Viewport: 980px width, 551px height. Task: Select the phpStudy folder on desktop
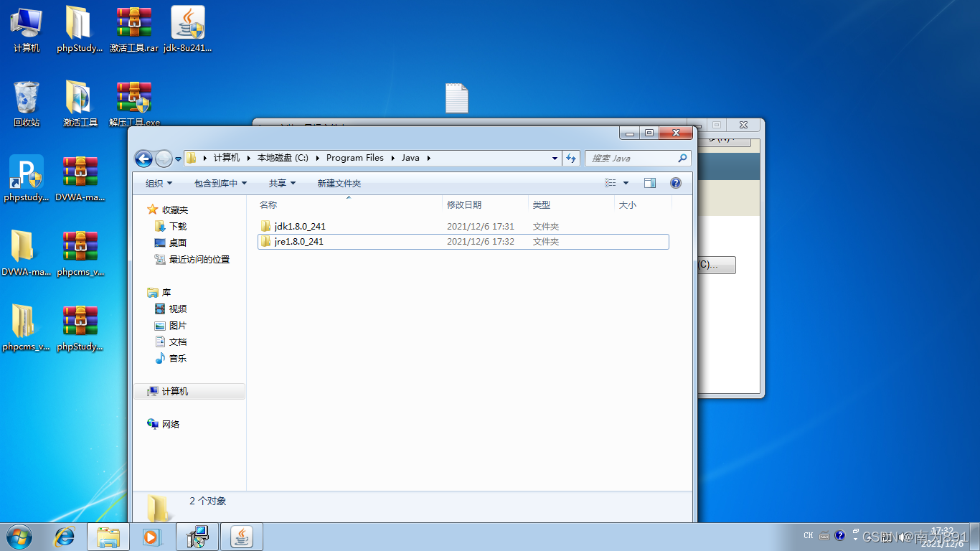point(79,29)
